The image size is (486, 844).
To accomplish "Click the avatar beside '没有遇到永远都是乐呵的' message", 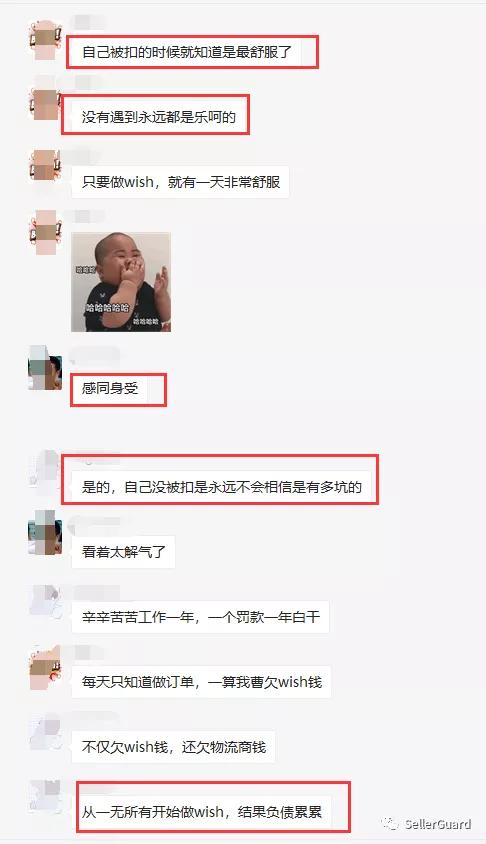I will point(45,104).
